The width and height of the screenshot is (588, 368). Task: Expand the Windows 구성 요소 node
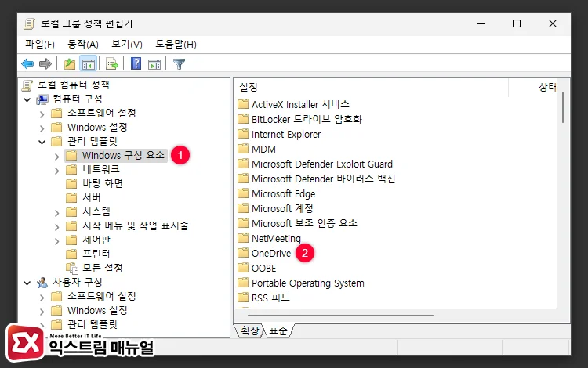(56, 157)
